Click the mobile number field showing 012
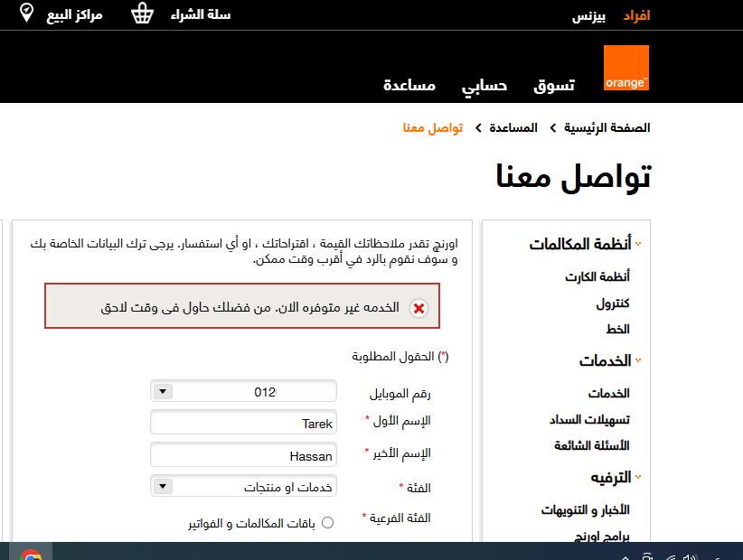743x560 pixels. tap(243, 391)
